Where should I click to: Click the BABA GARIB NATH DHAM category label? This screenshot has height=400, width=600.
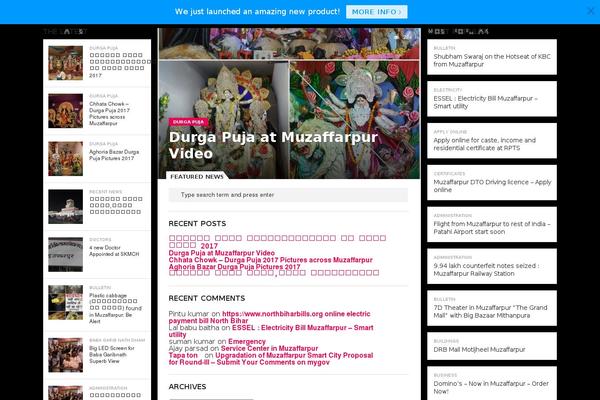[x=117, y=340]
